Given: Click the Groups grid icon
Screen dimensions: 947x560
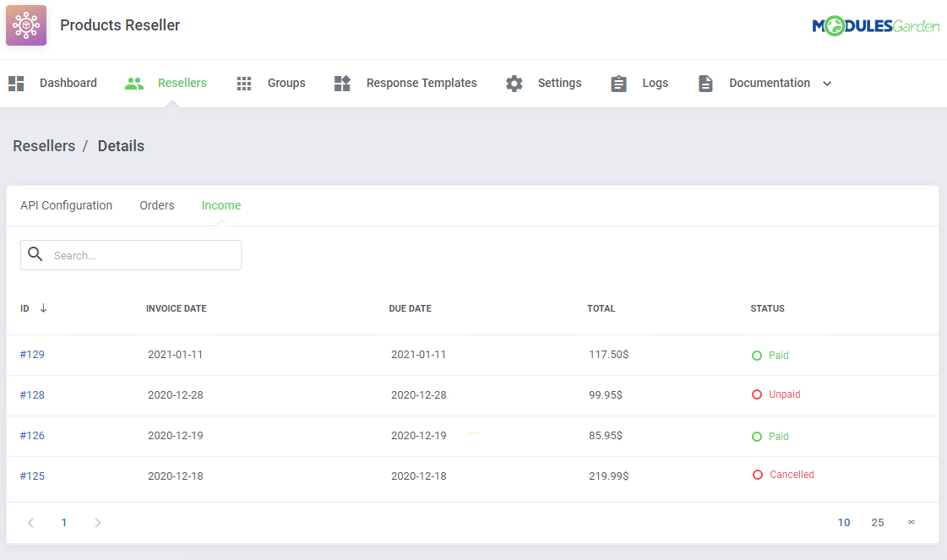Looking at the screenshot, I should point(244,84).
